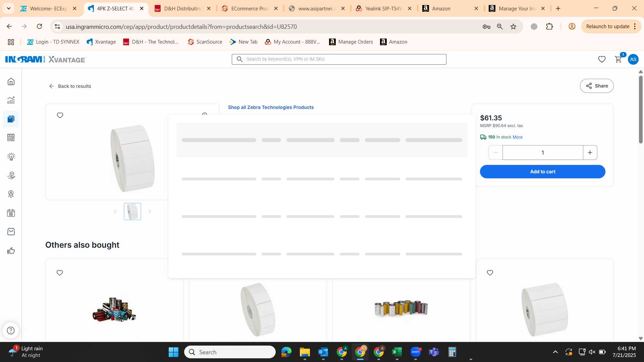Open Chrome's three-dot menu
The height and width of the screenshot is (362, 644).
click(635, 26)
